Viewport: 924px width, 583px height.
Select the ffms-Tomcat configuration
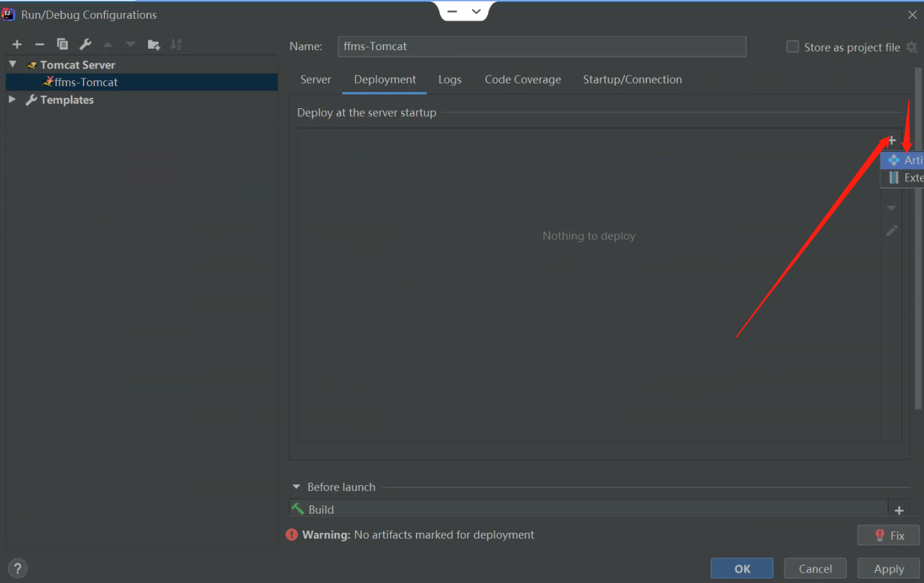pyautogui.click(x=142, y=82)
